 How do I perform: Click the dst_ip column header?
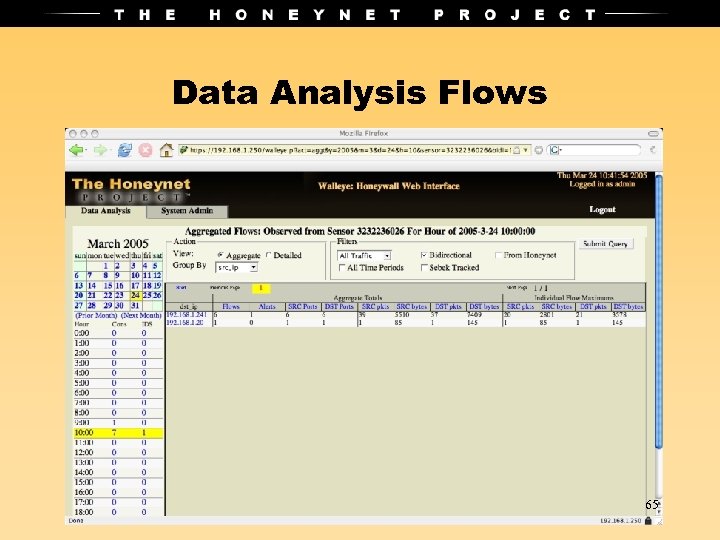tap(188, 307)
